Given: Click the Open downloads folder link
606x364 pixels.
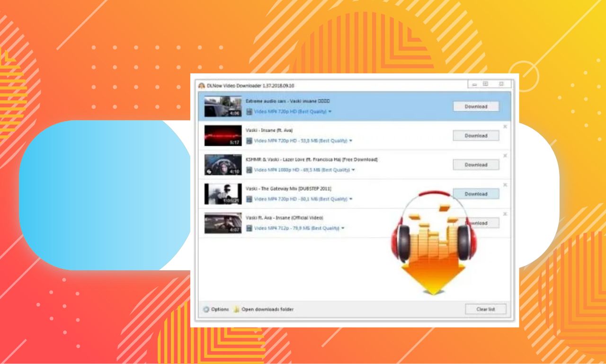Looking at the screenshot, I should (x=267, y=310).
